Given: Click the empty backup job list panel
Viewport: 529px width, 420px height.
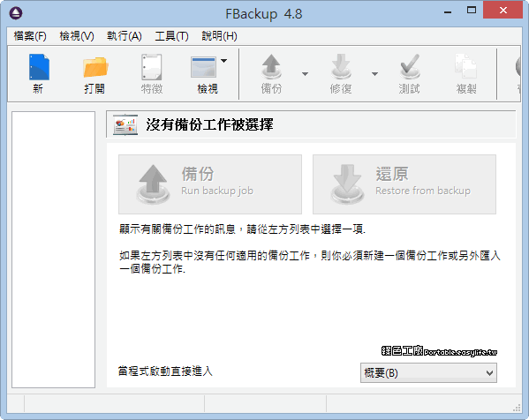Looking at the screenshot, I should tap(53, 250).
